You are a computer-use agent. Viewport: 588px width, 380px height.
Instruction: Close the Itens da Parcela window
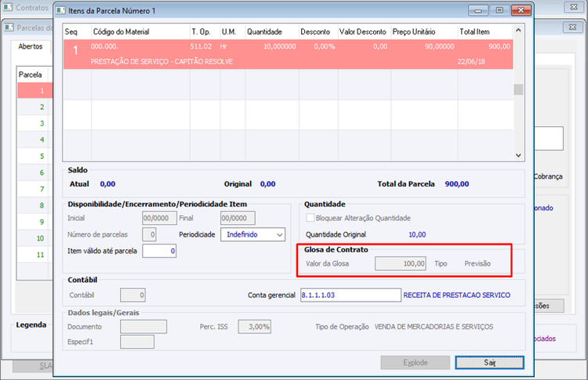[521, 10]
